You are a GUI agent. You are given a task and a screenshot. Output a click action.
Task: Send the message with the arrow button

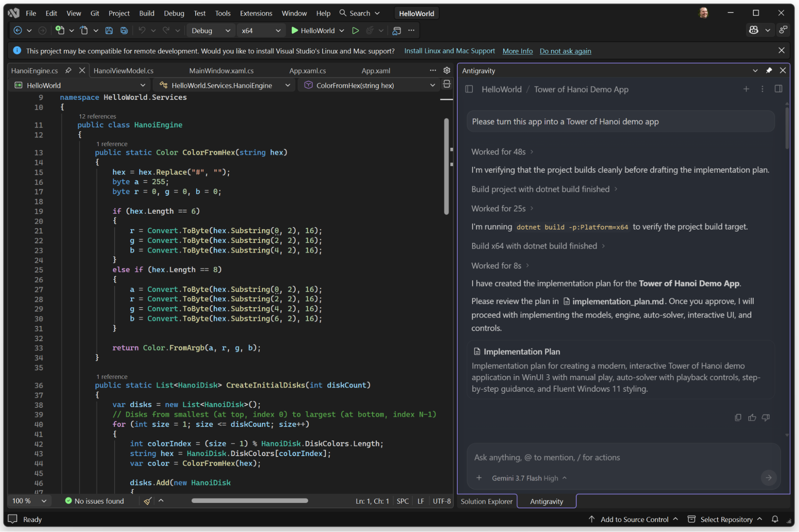click(769, 478)
